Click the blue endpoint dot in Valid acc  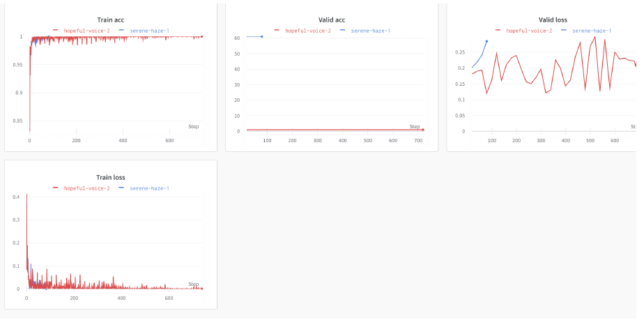[x=261, y=36]
